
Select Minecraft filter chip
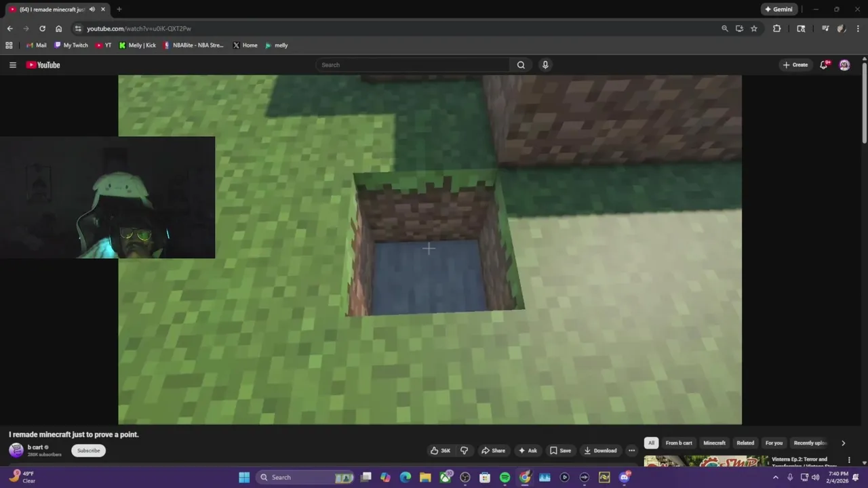[x=714, y=443]
